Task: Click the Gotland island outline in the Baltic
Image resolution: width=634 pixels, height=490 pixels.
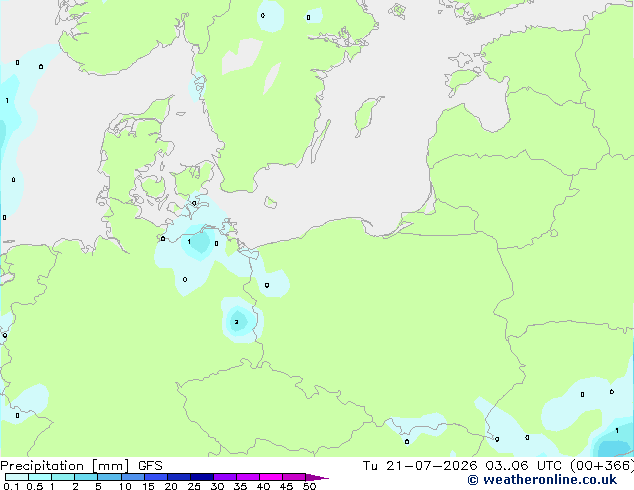Action: coord(367,116)
